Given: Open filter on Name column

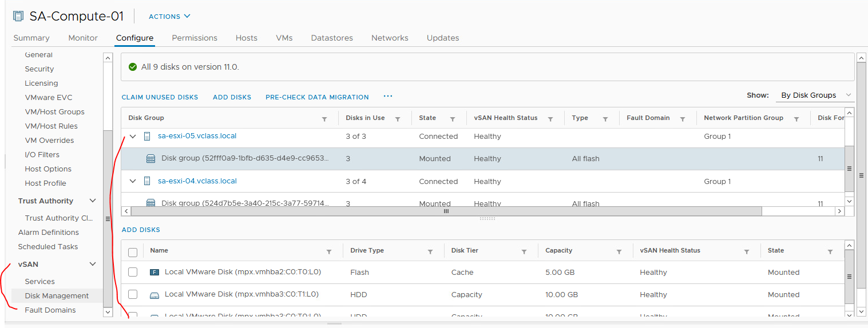Looking at the screenshot, I should click(x=329, y=251).
